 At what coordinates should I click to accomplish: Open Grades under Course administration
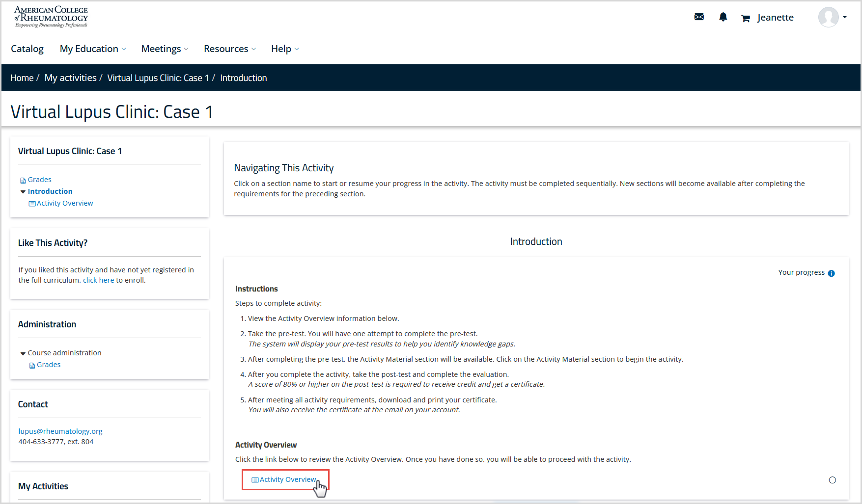click(49, 365)
